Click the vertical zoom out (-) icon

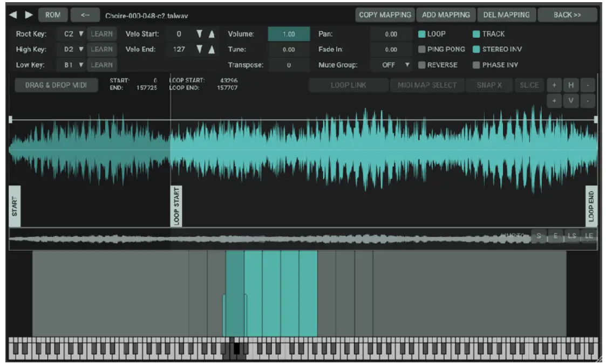(x=588, y=100)
